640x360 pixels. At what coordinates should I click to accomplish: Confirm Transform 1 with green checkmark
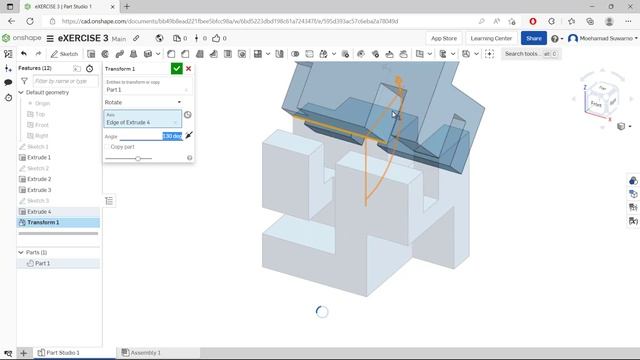(x=176, y=69)
